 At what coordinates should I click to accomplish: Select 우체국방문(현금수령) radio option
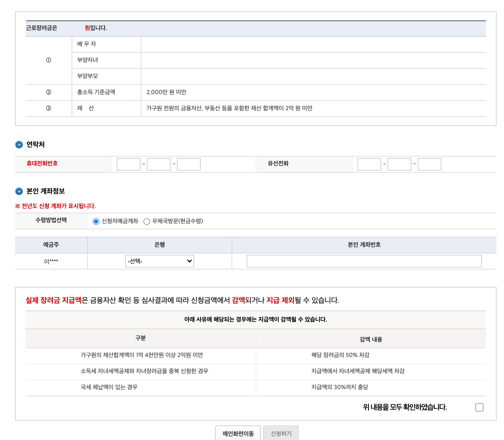[147, 222]
